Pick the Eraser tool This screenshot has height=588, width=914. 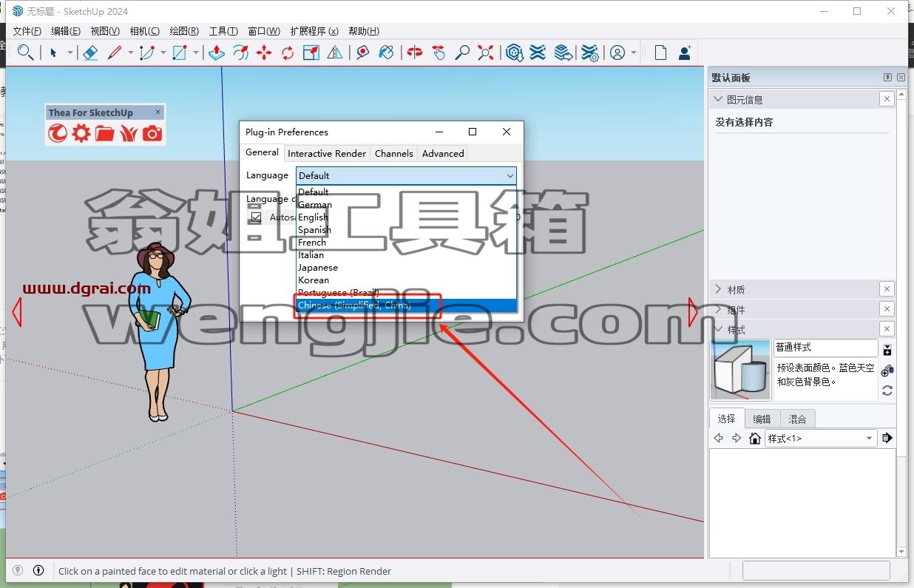tap(90, 53)
